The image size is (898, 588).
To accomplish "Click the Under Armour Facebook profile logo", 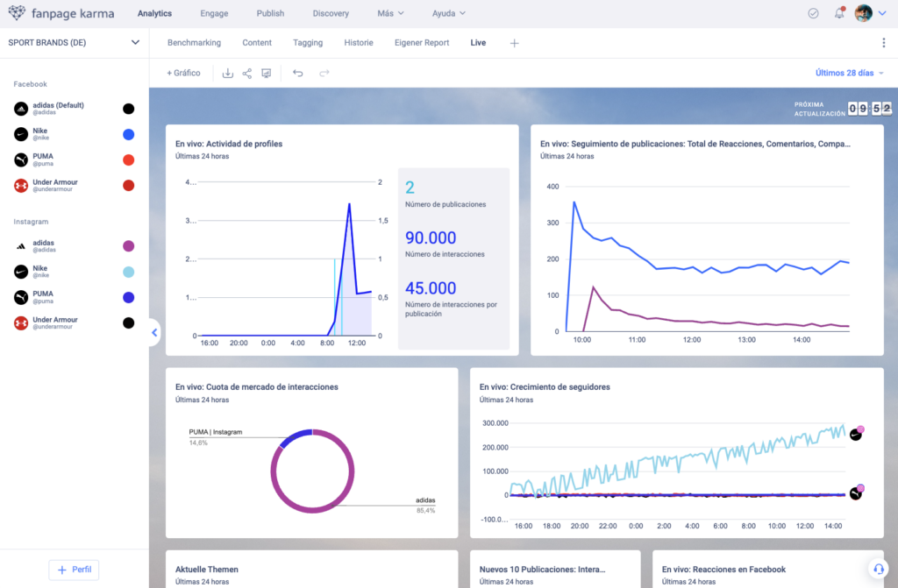I will coord(21,186).
